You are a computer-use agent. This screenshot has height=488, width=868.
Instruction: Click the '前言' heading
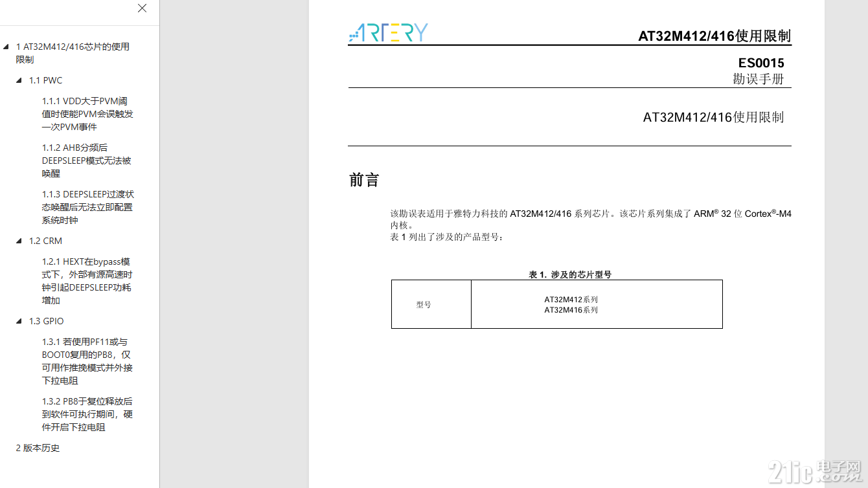pos(364,180)
